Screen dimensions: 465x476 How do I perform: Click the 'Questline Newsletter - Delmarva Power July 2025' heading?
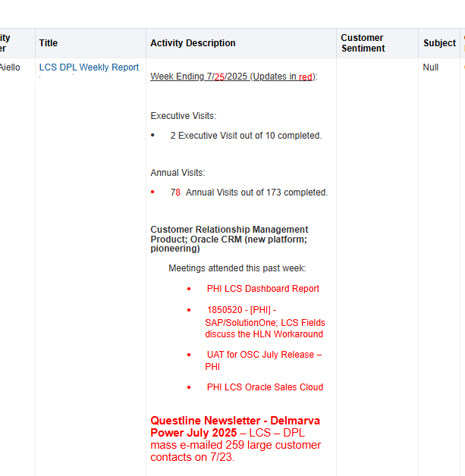(235, 427)
